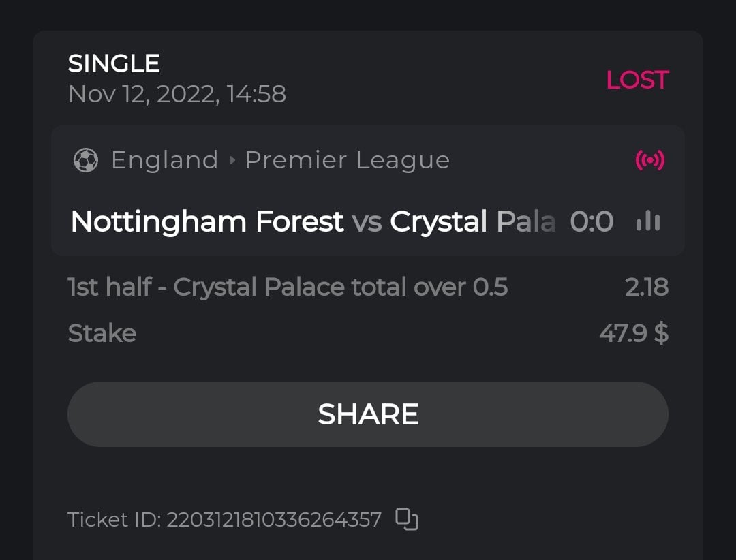
Task: Tap the 0:0 match score
Action: pyautogui.click(x=592, y=221)
